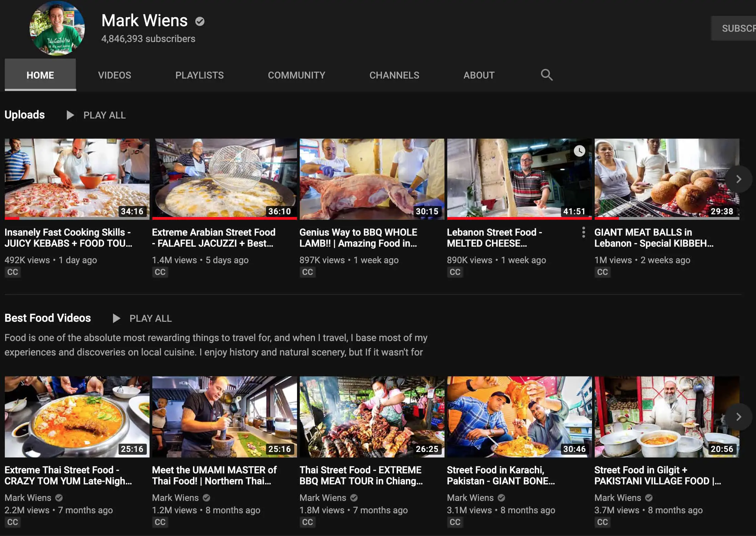The width and height of the screenshot is (756, 536).
Task: Click verified check under Karachi street food video
Action: pos(501,498)
